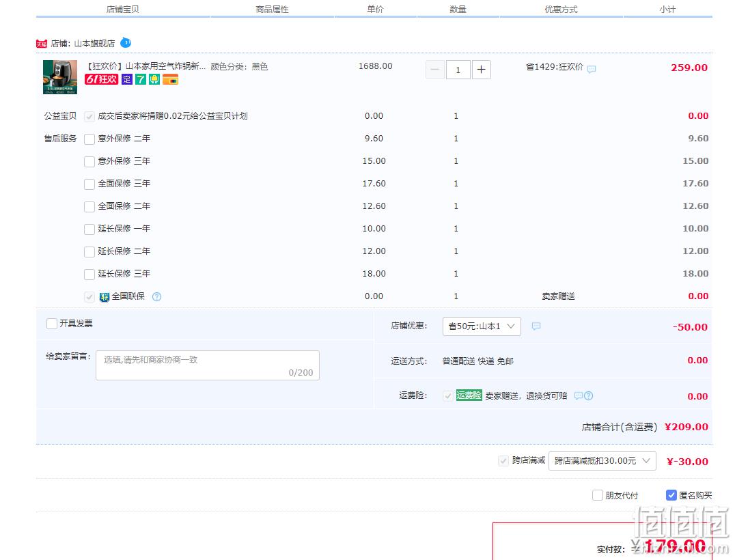The height and width of the screenshot is (560, 735).
Task: Decrease quantity with the minus button
Action: coord(434,70)
